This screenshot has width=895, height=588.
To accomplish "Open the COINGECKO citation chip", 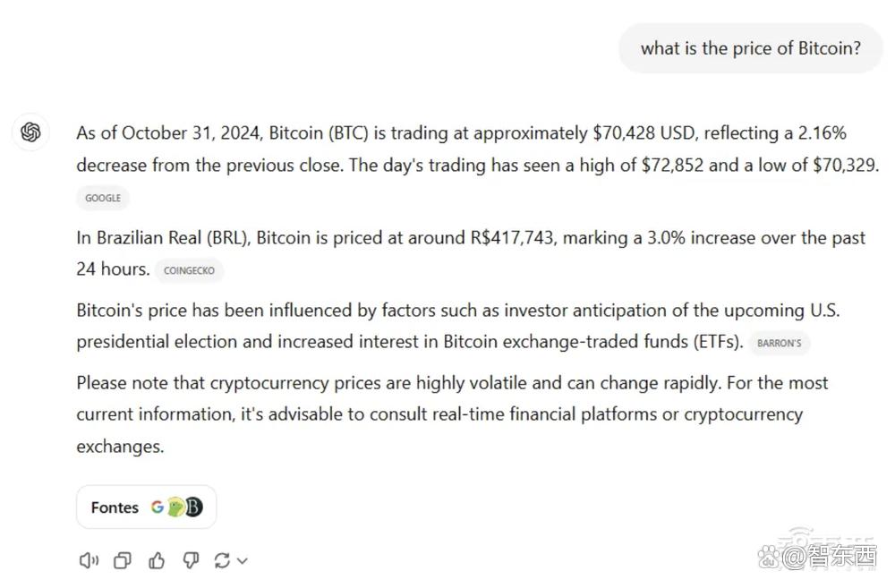I will point(189,270).
